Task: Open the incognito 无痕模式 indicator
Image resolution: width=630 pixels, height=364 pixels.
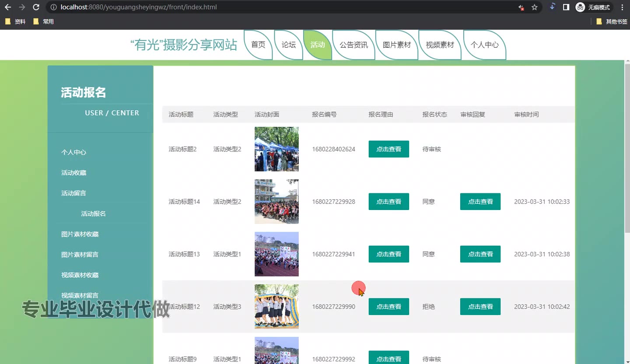Action: (x=594, y=7)
